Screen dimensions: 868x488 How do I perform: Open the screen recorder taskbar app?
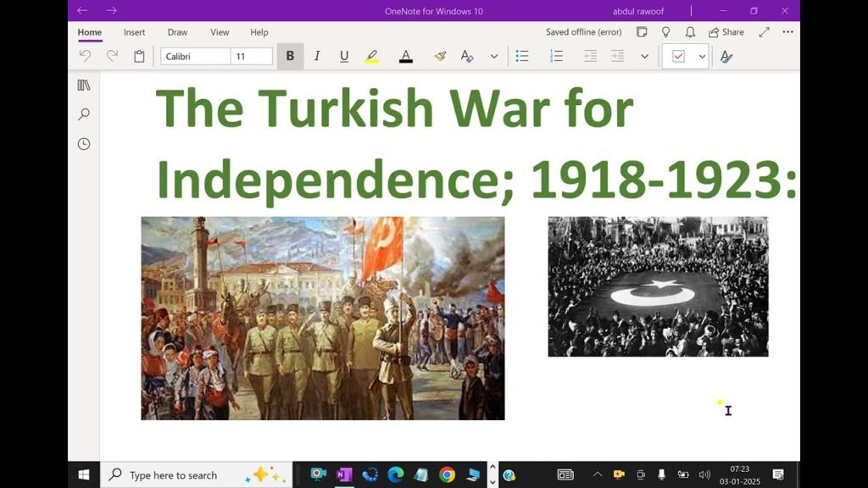[318, 474]
